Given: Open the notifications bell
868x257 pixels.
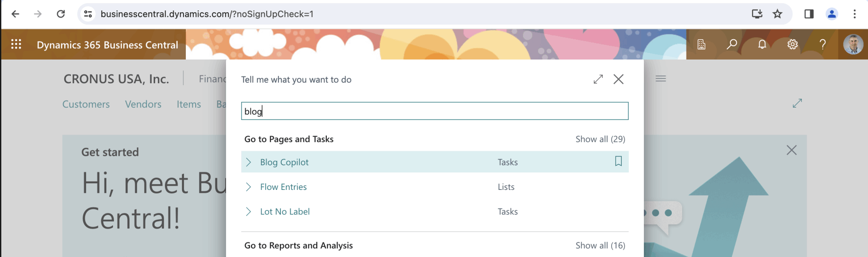Looking at the screenshot, I should pos(762,44).
